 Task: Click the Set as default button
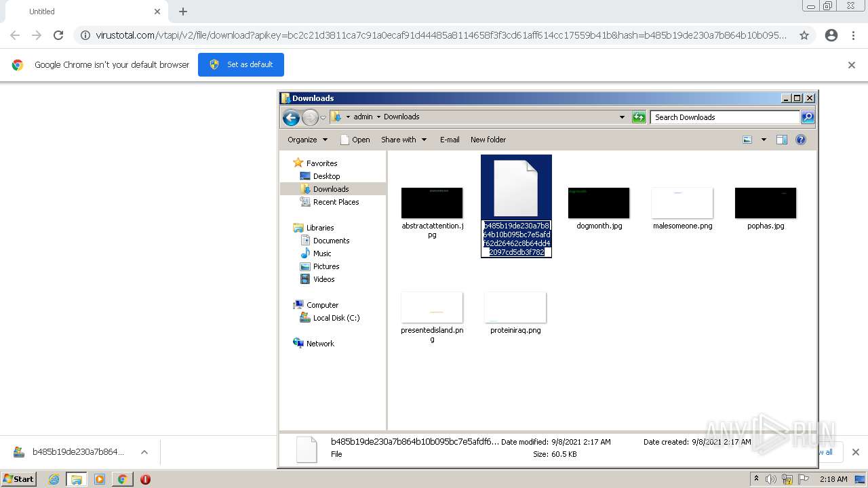[x=241, y=64]
